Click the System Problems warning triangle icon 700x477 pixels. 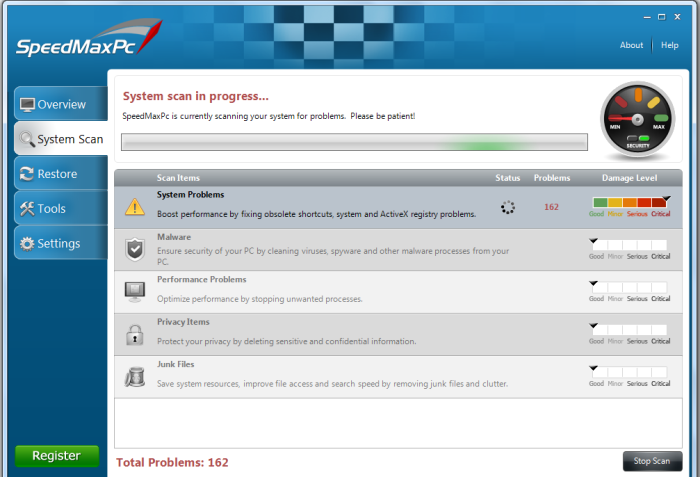pyautogui.click(x=135, y=207)
